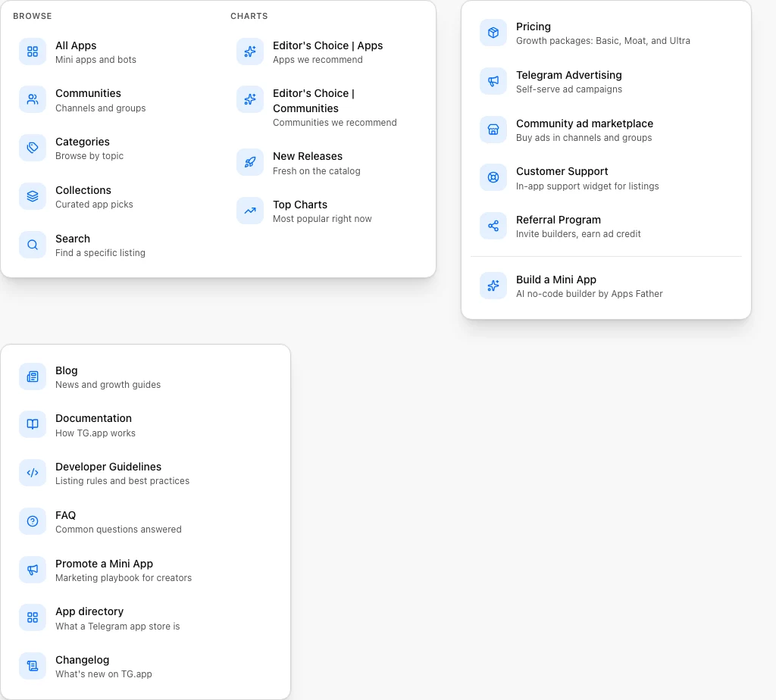Viewport: 776px width, 700px height.
Task: Open the Referral Program link
Action: (x=606, y=227)
